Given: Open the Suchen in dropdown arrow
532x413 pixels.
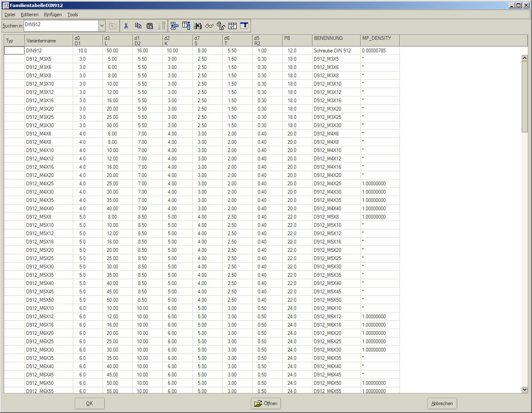Looking at the screenshot, I should tap(102, 26).
